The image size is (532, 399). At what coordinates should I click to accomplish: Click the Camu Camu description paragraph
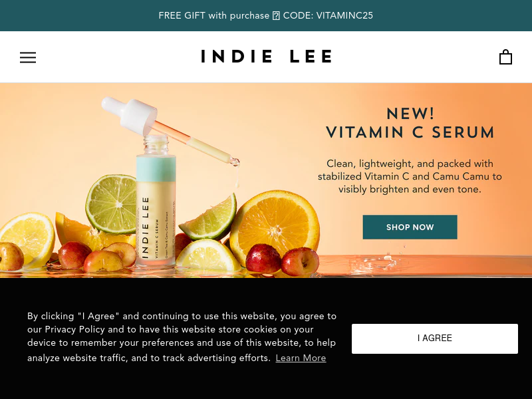click(410, 176)
